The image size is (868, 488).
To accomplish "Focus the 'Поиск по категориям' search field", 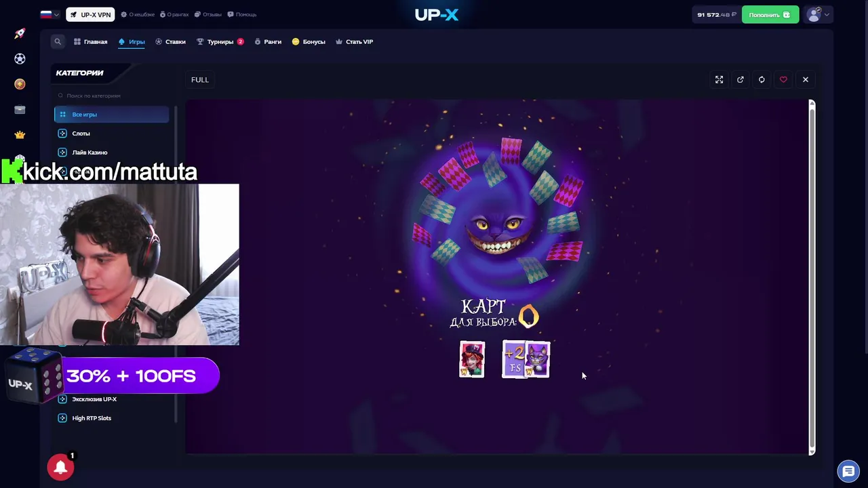I will [x=112, y=96].
